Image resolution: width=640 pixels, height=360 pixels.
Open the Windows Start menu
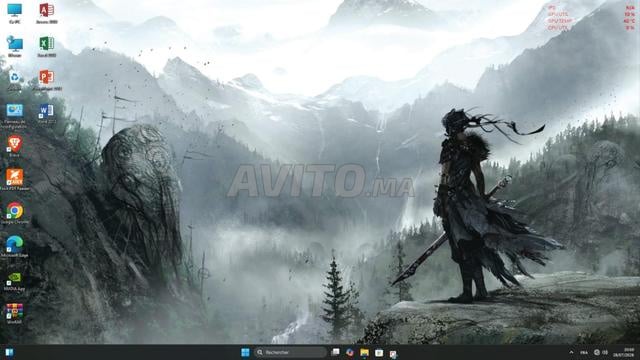click(x=245, y=352)
